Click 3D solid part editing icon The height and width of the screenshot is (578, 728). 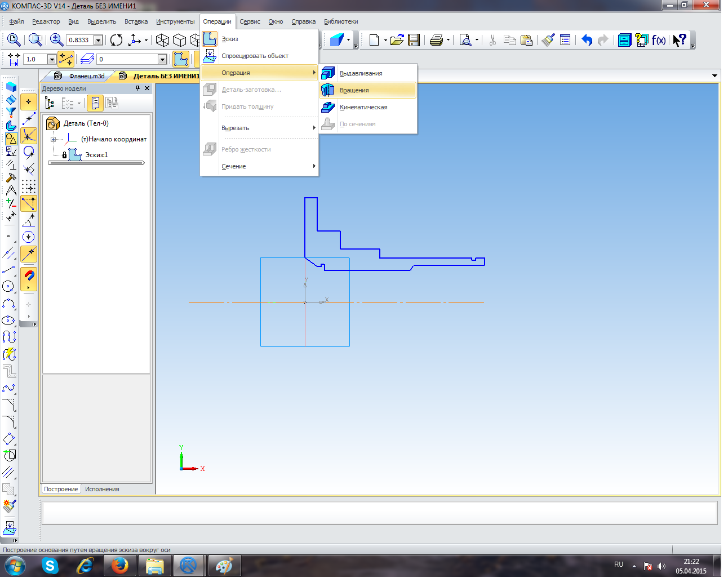tap(11, 87)
